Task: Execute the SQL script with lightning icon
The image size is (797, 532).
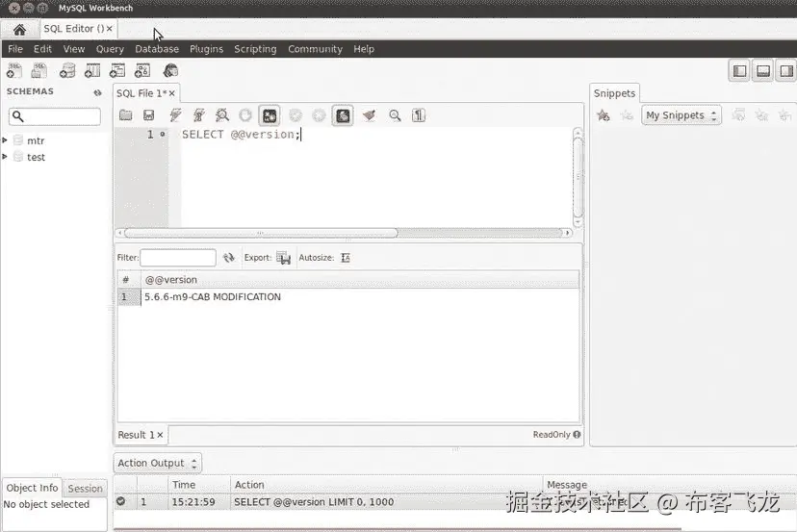Action: 175,115
